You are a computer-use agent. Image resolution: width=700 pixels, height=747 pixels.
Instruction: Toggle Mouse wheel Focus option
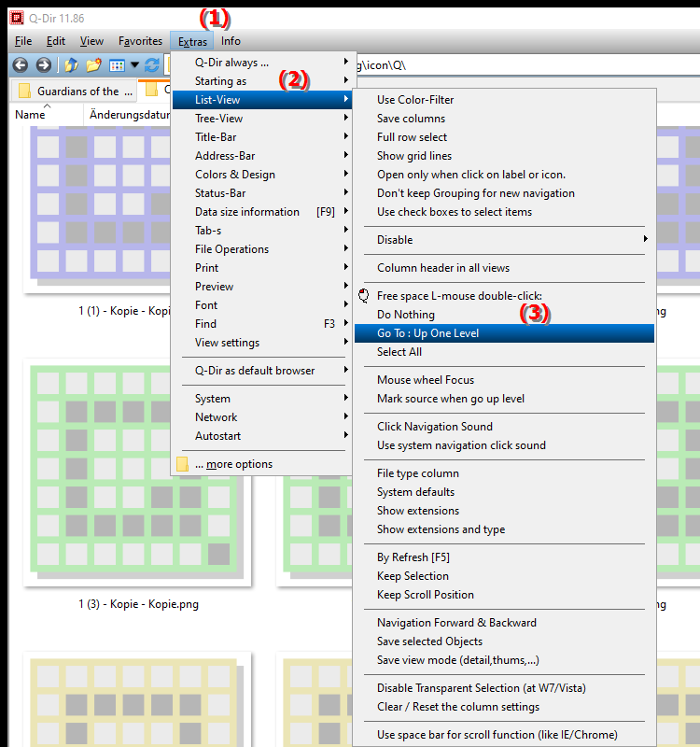point(505,380)
